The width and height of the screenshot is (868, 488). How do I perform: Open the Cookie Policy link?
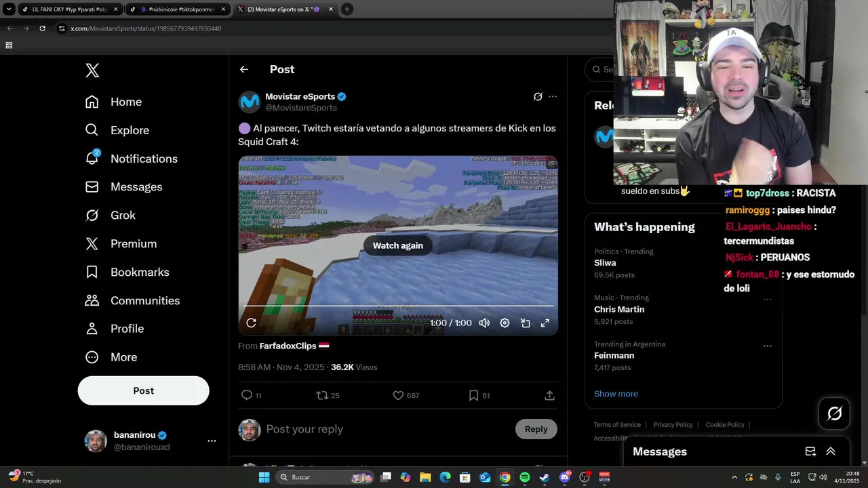[725, 425]
